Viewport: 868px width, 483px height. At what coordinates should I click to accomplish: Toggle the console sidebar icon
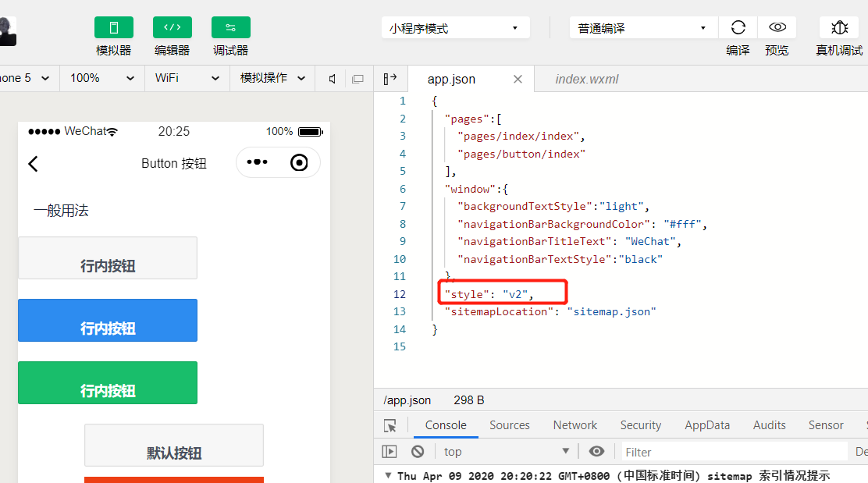pos(390,452)
